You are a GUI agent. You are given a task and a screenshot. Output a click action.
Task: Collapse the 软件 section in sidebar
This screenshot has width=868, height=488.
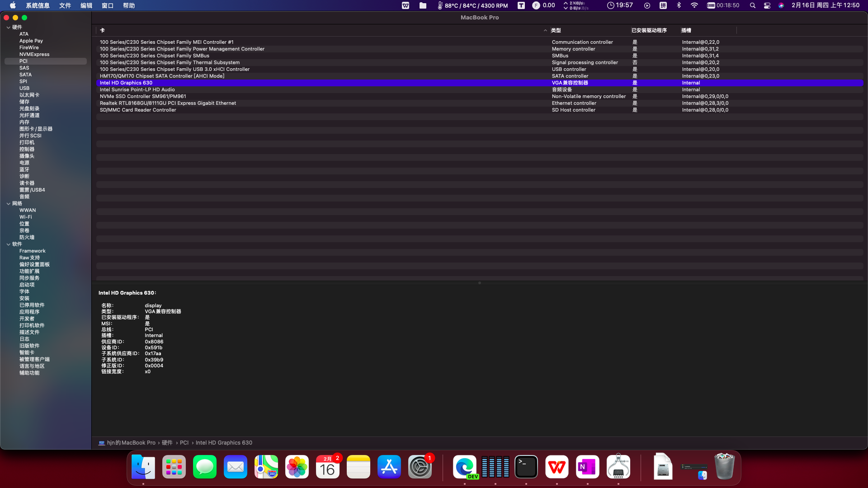(8, 244)
